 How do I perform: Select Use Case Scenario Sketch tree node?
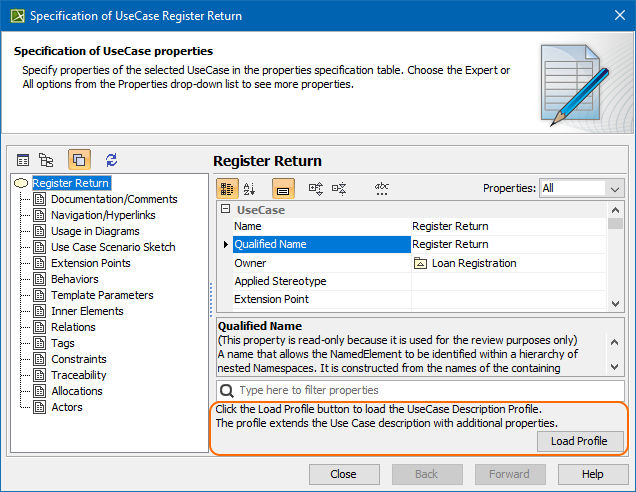coord(113,247)
